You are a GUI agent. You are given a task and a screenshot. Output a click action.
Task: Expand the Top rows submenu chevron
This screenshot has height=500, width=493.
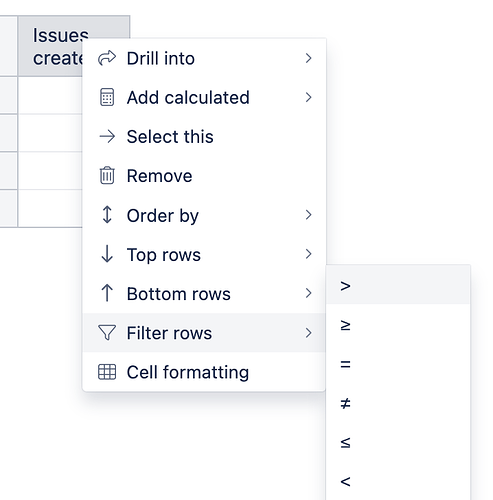tap(309, 254)
